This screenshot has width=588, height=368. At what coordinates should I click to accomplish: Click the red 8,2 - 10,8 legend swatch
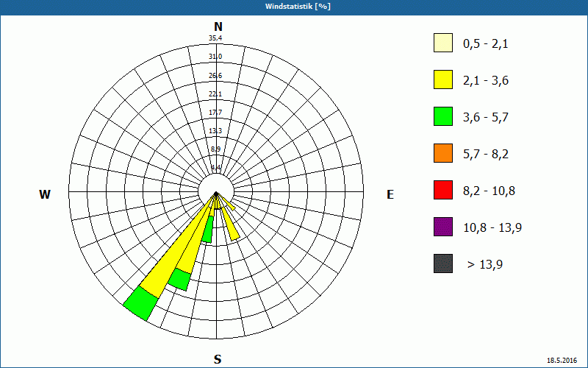tap(443, 190)
